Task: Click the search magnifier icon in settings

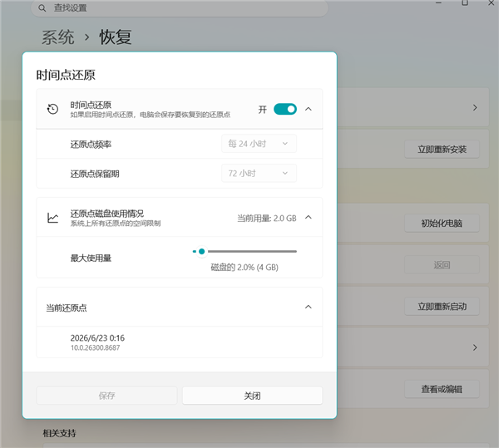Action: point(42,8)
